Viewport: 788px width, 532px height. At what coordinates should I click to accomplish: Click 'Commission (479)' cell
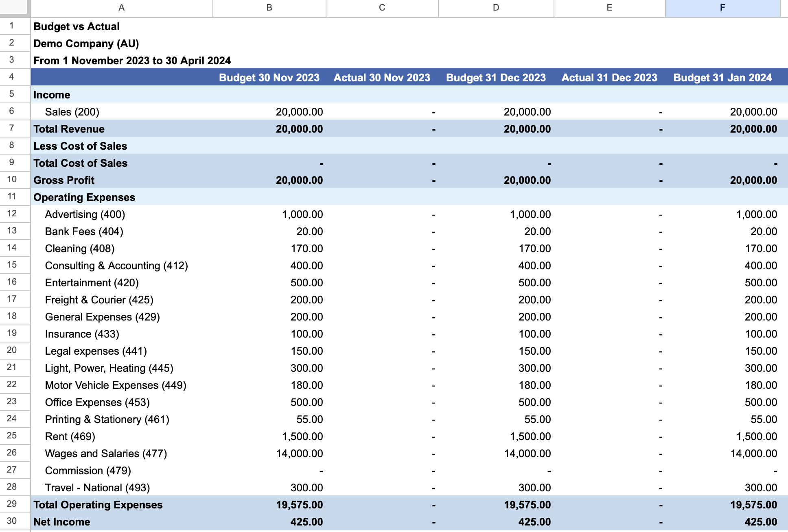tap(122, 471)
